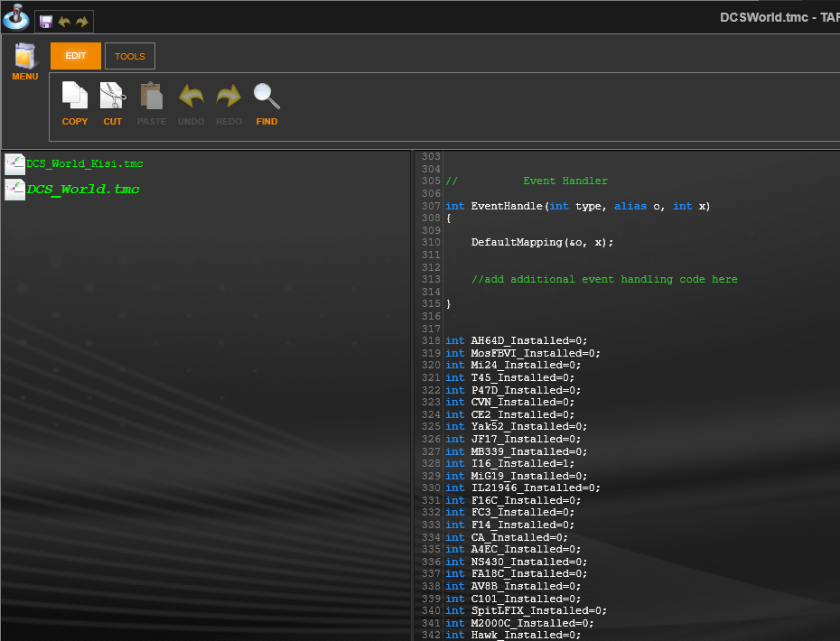Click the JF17_Installed=0 line
The height and width of the screenshot is (641, 840).
[x=513, y=439]
